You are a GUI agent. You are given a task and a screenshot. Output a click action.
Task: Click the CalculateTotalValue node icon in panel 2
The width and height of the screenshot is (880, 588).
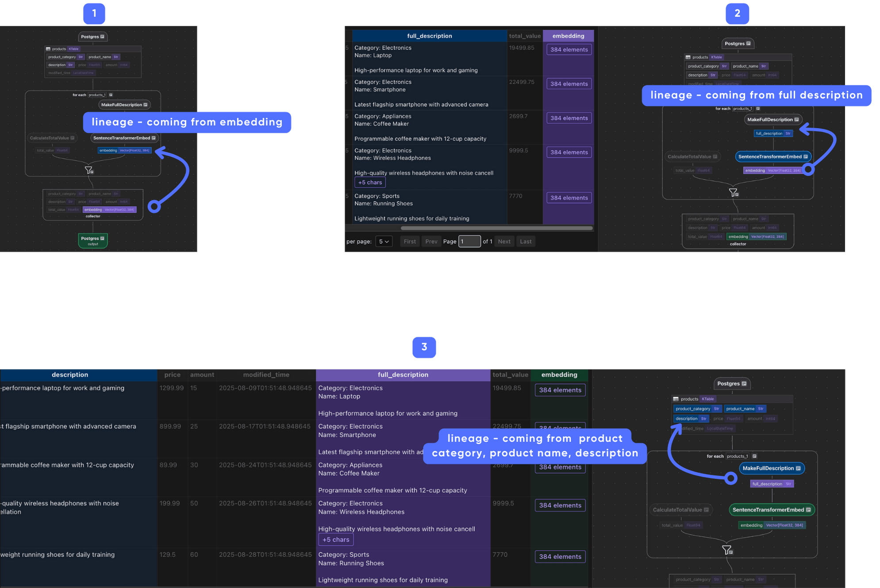tap(715, 157)
